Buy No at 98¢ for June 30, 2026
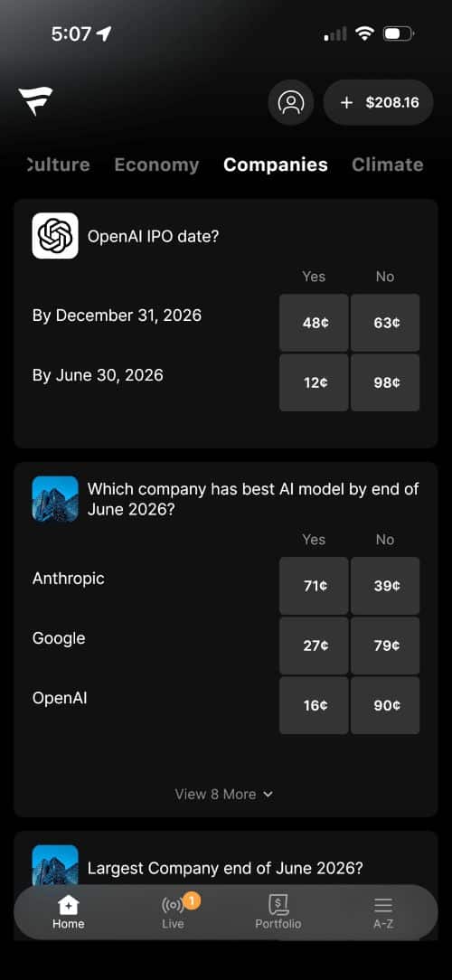The image size is (452, 980). click(385, 382)
